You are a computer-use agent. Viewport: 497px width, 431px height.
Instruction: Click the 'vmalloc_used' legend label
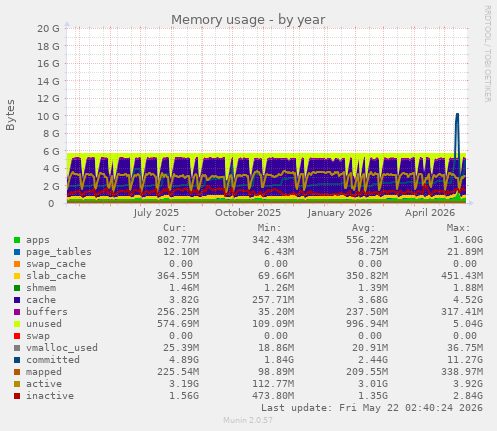click(62, 348)
